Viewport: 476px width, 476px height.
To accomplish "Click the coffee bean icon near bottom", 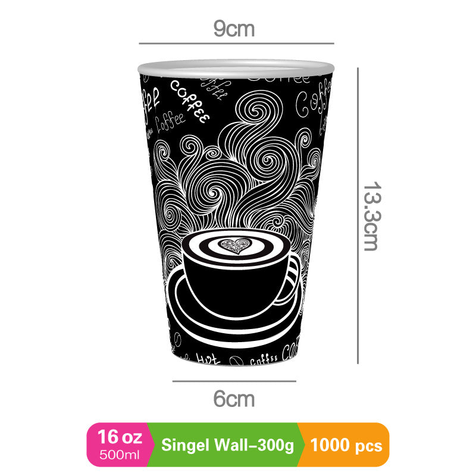I will click(x=236, y=361).
